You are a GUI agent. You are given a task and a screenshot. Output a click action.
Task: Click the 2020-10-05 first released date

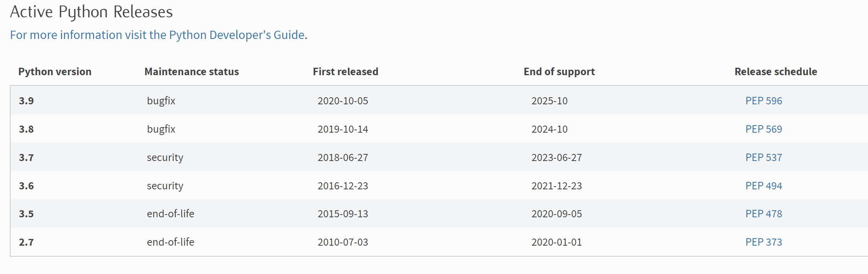coord(343,101)
